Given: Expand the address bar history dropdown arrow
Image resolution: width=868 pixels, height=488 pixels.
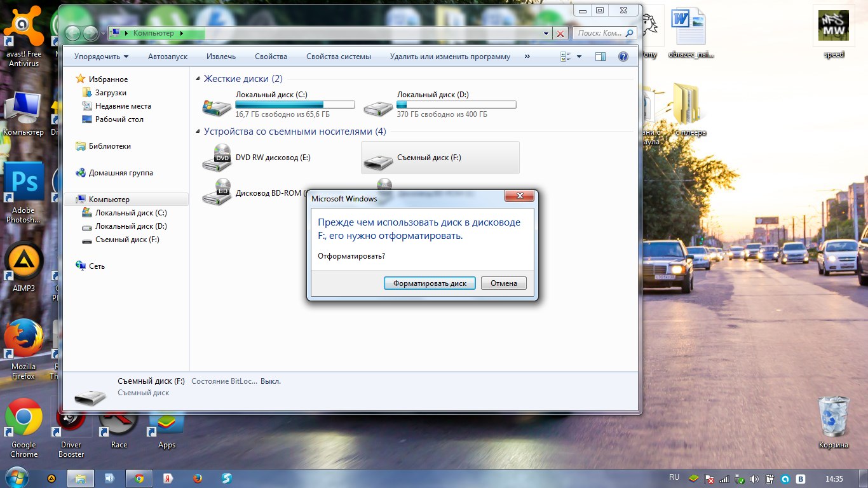Looking at the screenshot, I should click(546, 34).
